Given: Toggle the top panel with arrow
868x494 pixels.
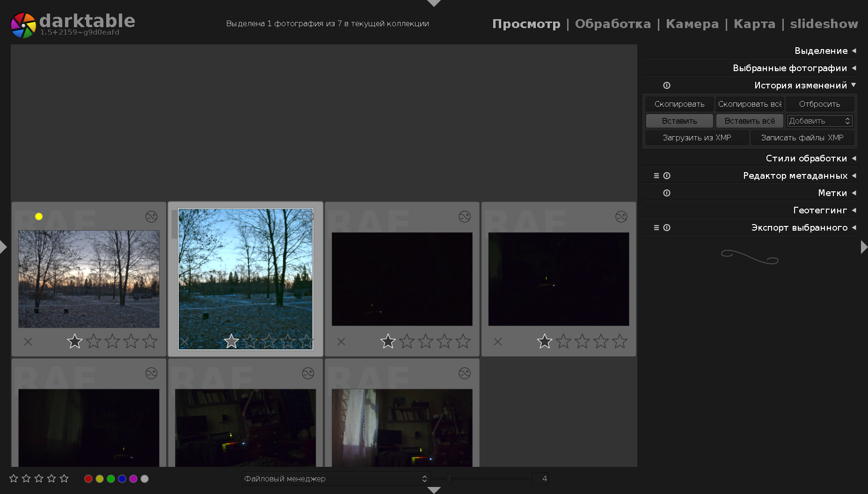Looking at the screenshot, I should point(434,3).
